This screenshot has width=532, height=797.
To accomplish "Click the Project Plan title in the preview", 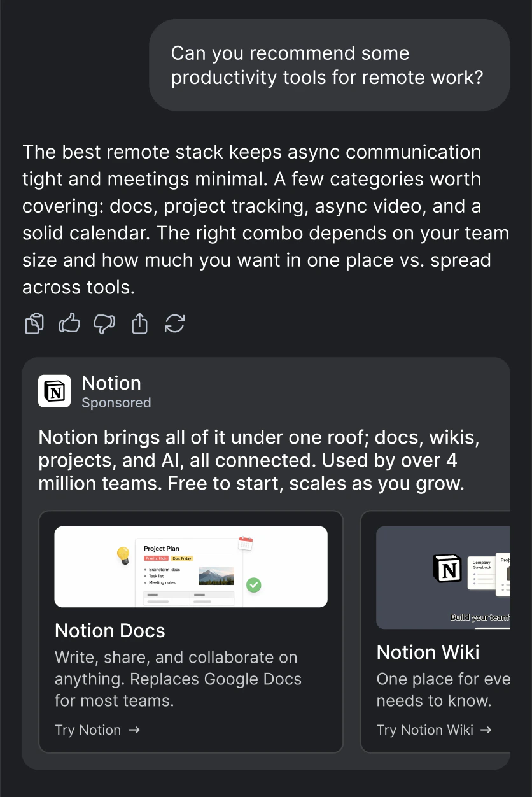I will (x=162, y=549).
